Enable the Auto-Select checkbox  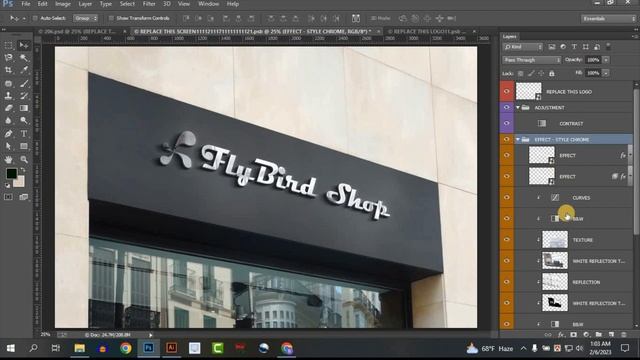coord(35,18)
